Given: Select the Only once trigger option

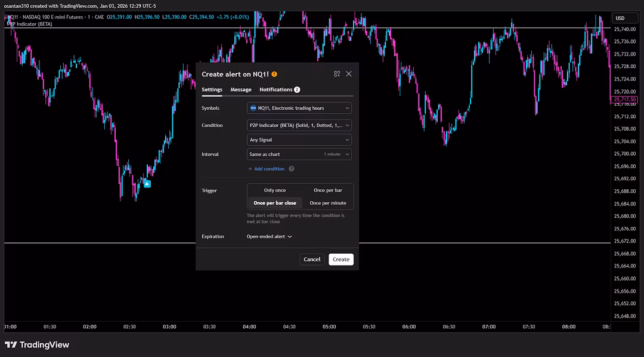Looking at the screenshot, I should [274, 190].
